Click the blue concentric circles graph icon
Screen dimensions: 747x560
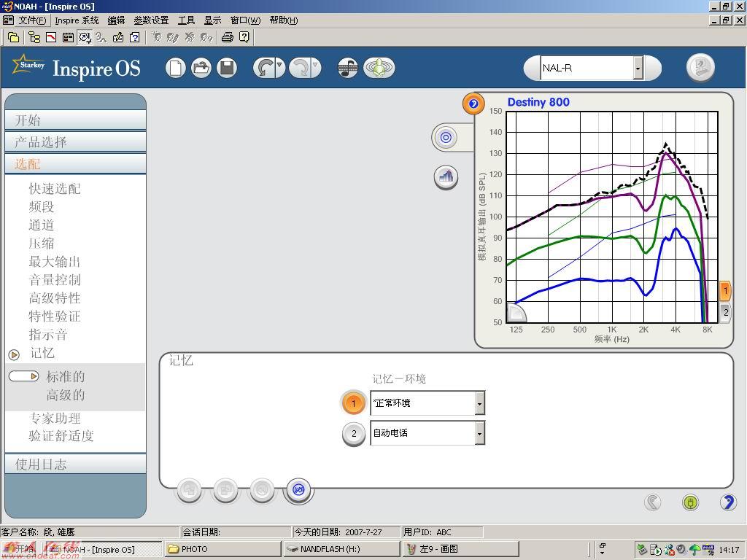446,138
